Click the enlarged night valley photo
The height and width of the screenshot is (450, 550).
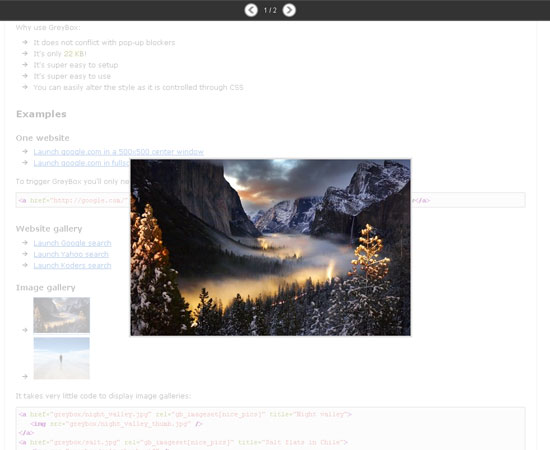tap(270, 248)
